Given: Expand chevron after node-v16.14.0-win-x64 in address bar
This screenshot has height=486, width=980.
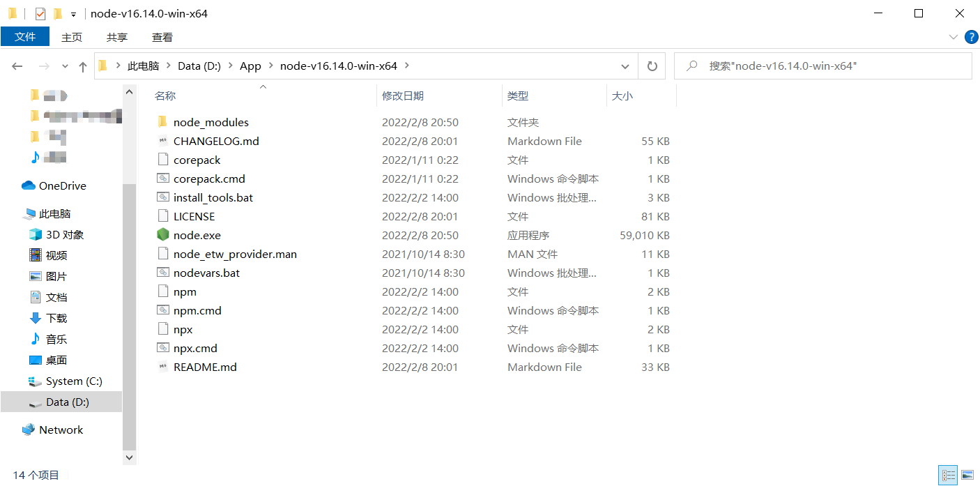Looking at the screenshot, I should [x=406, y=66].
